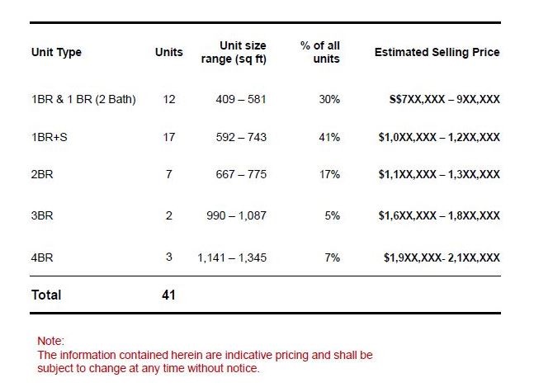Viewport: 534px width, 392px height.
Task: Click the 'Total' row label
Action: [46, 295]
